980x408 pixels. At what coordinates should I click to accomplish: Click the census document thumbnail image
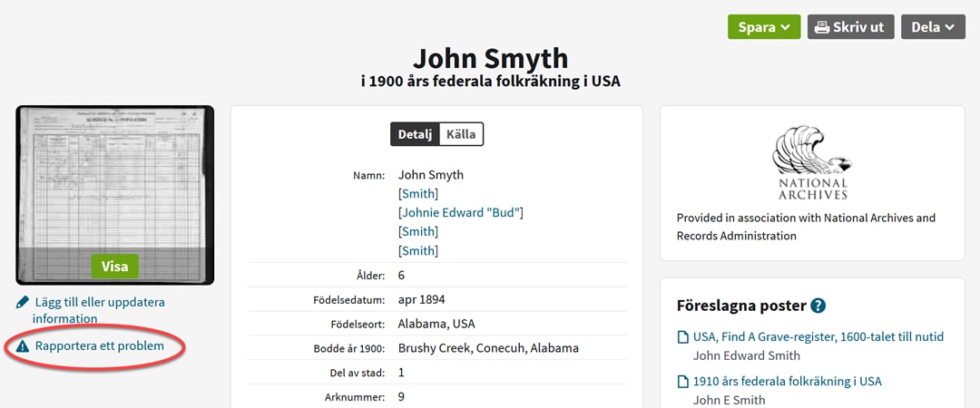coord(115,195)
